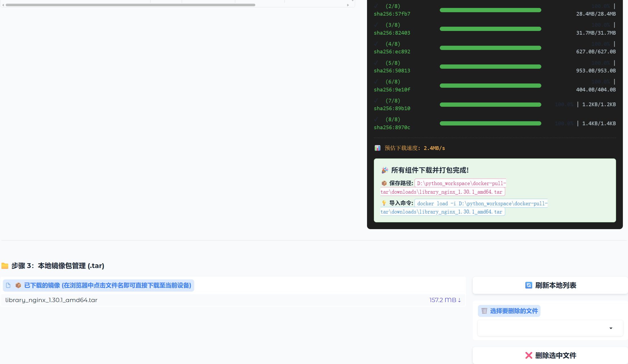
Task: Click the party popper icon beside 所有组件下载并打包完成
Action: point(385,170)
